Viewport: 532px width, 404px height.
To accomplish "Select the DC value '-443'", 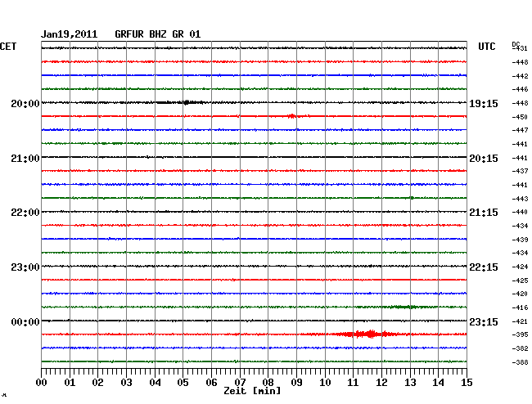I will (x=520, y=199).
